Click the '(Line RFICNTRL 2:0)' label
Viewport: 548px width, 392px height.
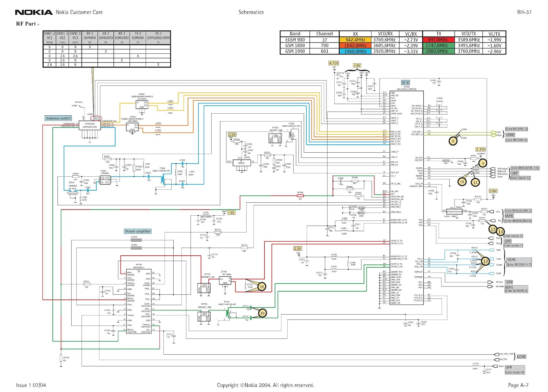tap(525, 168)
